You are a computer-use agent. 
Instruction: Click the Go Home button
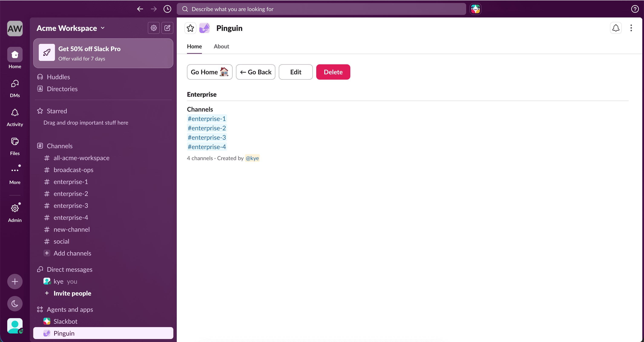(x=210, y=72)
